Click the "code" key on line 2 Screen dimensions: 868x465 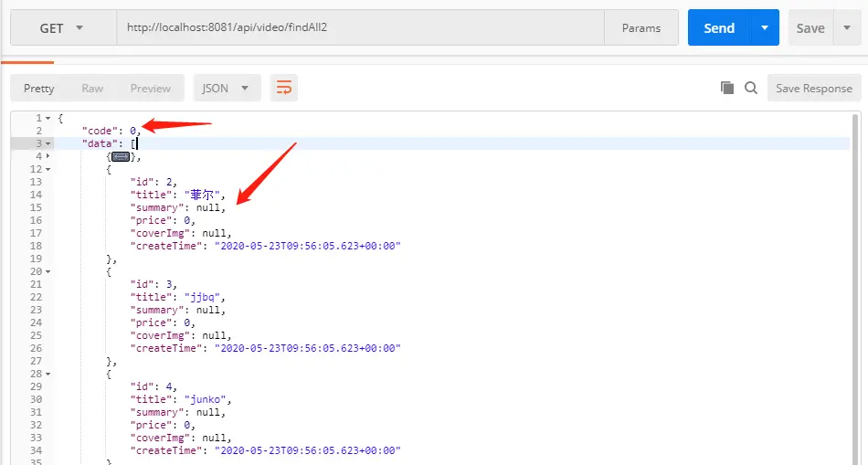(x=100, y=131)
